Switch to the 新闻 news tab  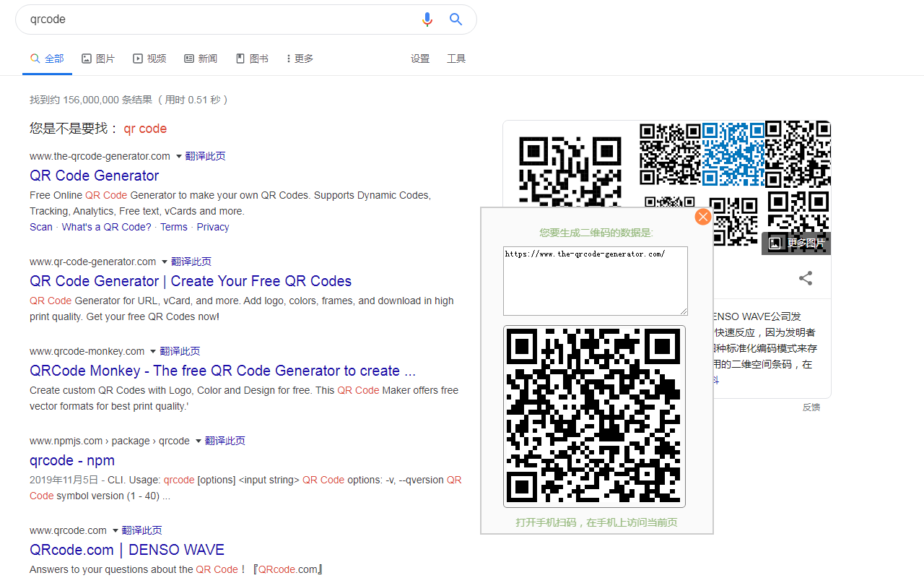pyautogui.click(x=201, y=59)
